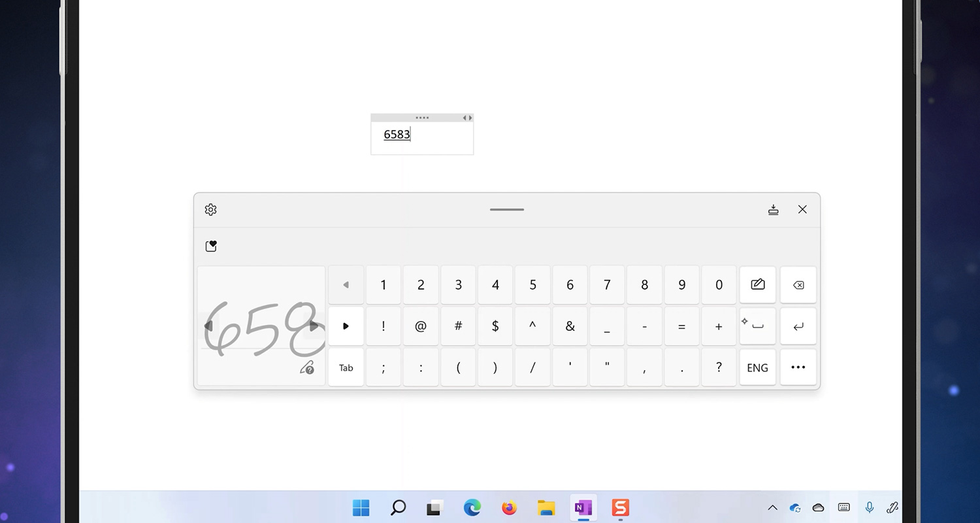Click the keyboard drag handle bar
The width and height of the screenshot is (980, 523).
click(506, 209)
